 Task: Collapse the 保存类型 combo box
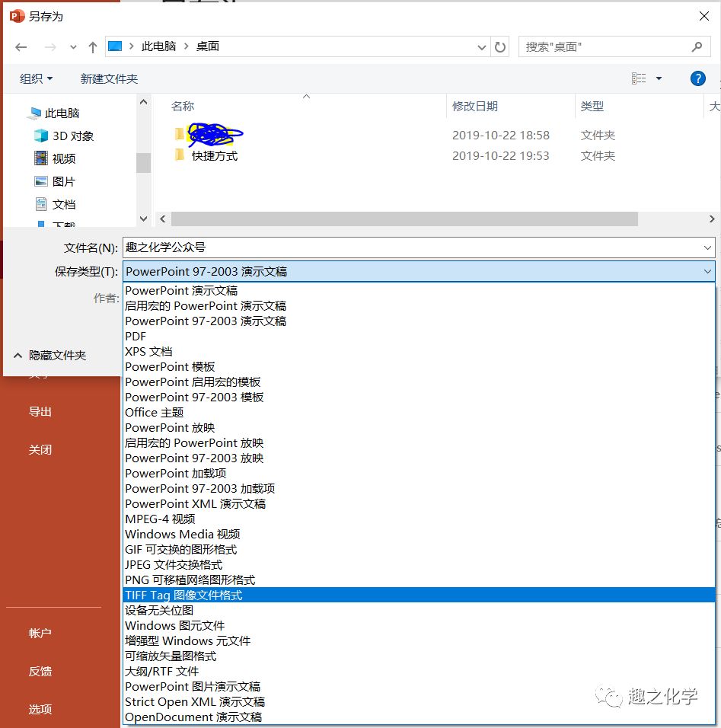pos(707,272)
